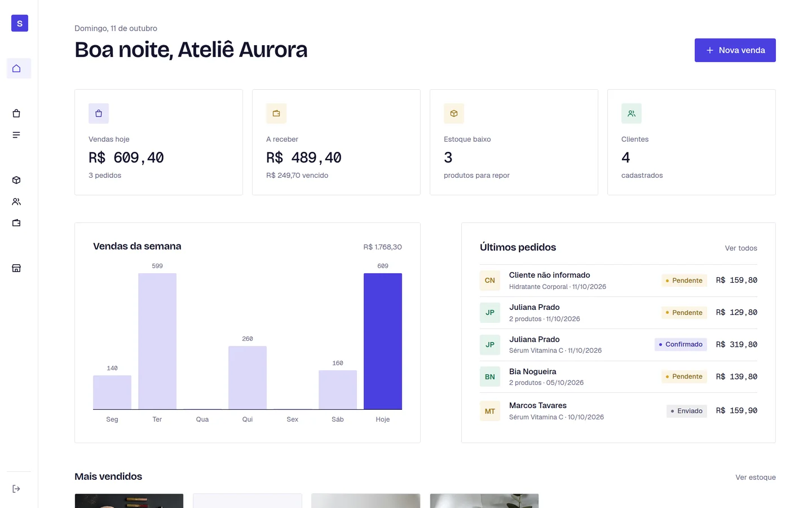Click the Sáb bar showing 160
This screenshot has width=812, height=508.
click(x=338, y=389)
